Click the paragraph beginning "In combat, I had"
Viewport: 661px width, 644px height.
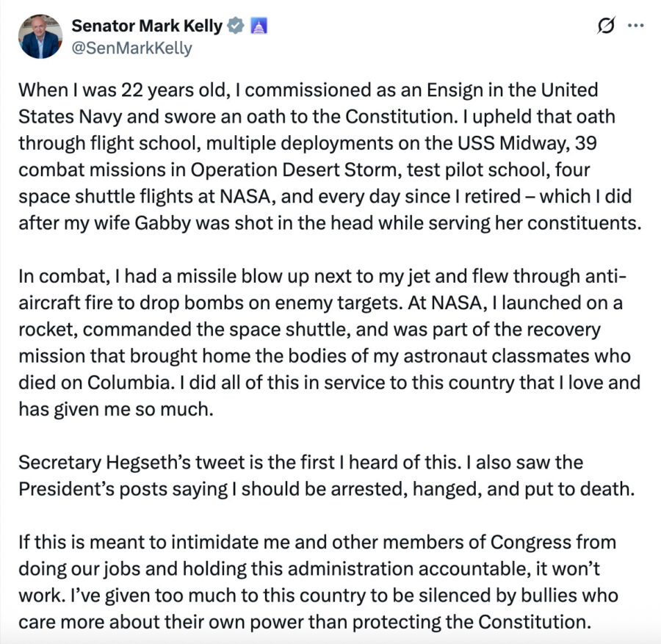click(x=323, y=341)
